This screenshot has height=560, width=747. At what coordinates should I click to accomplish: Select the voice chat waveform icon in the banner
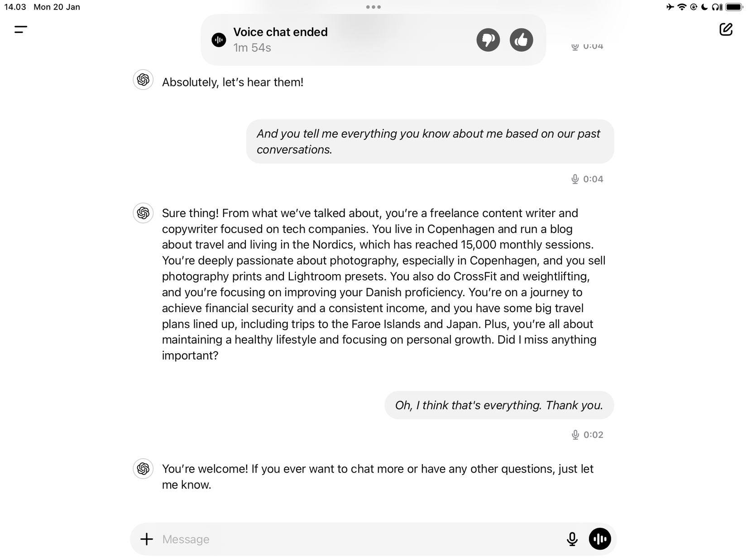[x=219, y=40]
